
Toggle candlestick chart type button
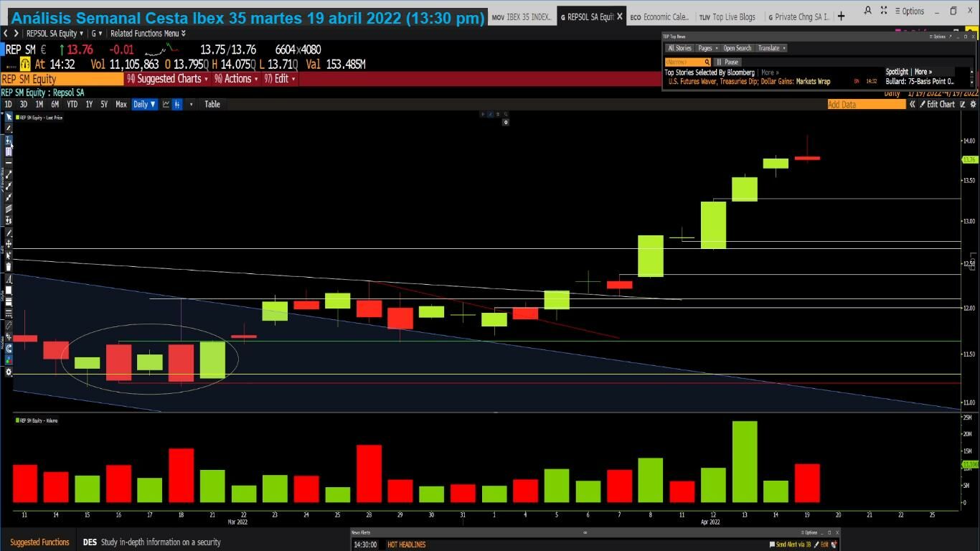point(177,105)
